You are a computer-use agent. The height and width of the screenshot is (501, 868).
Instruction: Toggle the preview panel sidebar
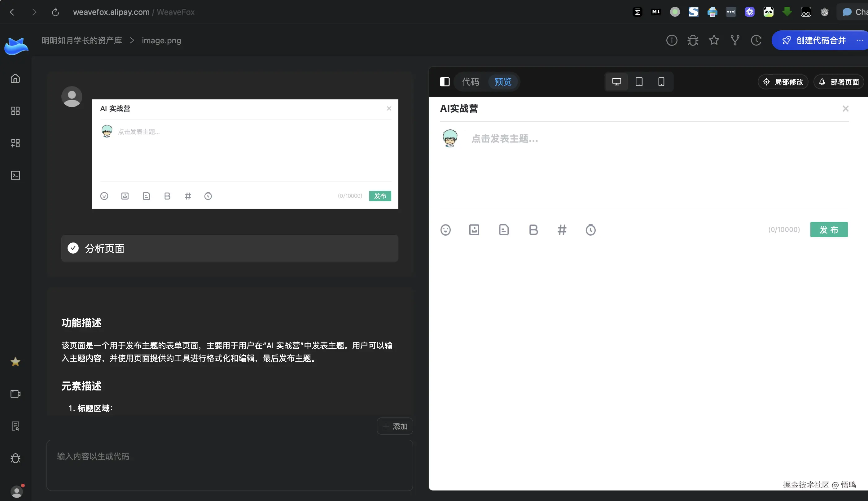[x=445, y=81]
